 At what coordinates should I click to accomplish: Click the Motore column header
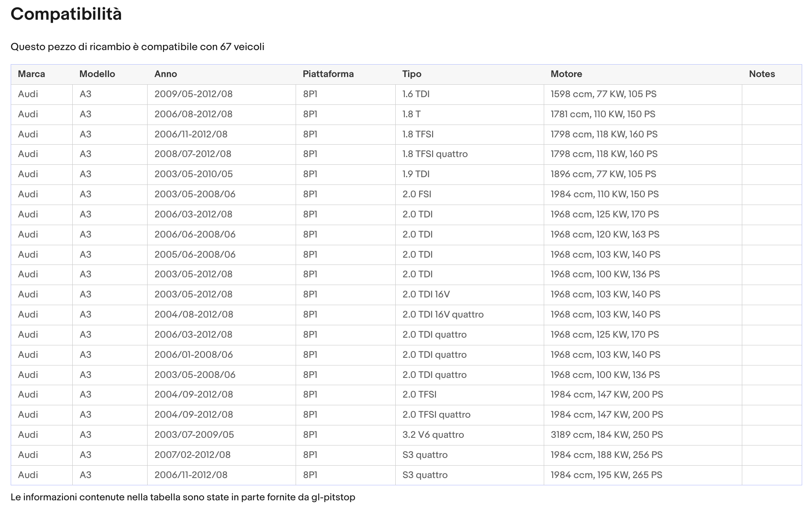click(566, 74)
